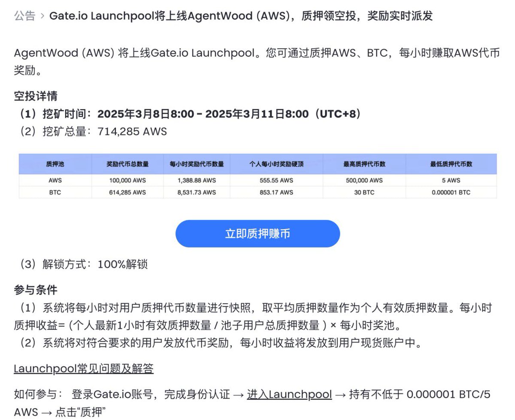
Task: Click the 质押池 column header
Action: (x=55, y=164)
